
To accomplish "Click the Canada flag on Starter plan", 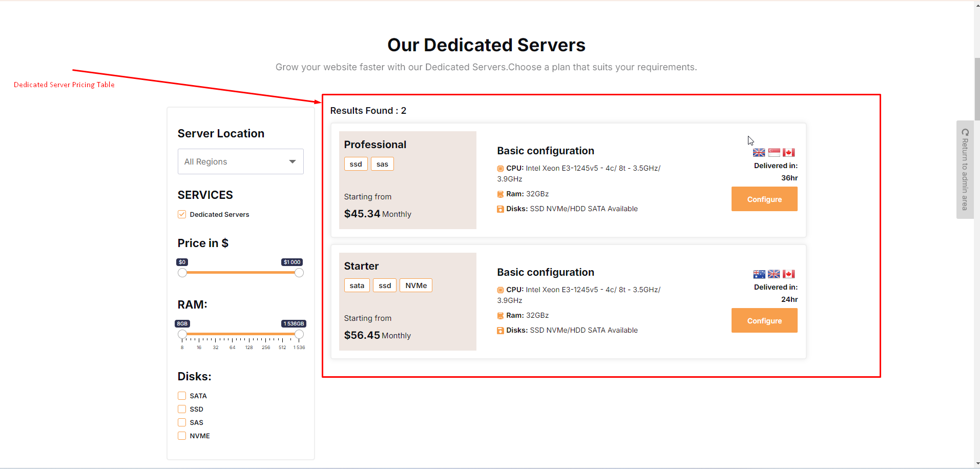I will (789, 274).
